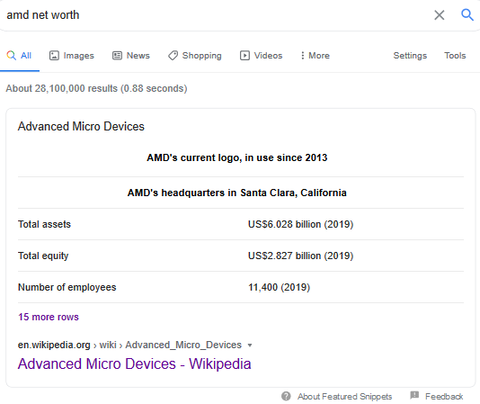Open dropdown arrow next to Wikipedia URL
The height and width of the screenshot is (404, 480).
(x=250, y=345)
